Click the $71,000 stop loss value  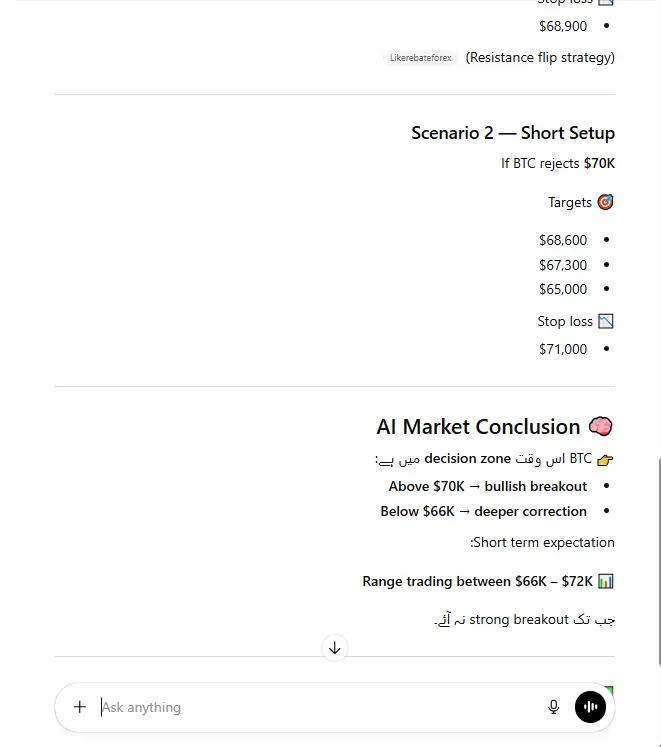(x=563, y=349)
